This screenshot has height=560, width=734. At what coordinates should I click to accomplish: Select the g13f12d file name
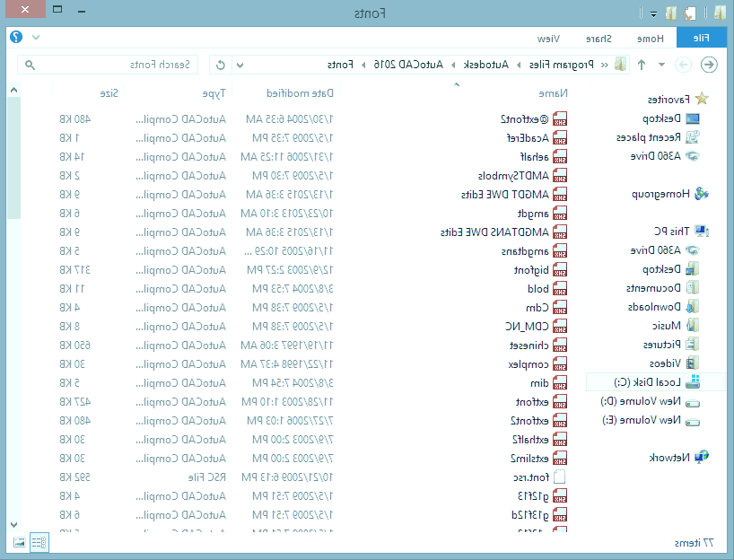tap(530, 515)
